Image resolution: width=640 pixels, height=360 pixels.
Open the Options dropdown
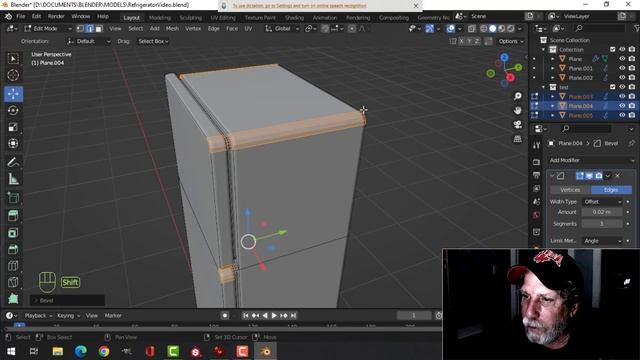(x=511, y=41)
